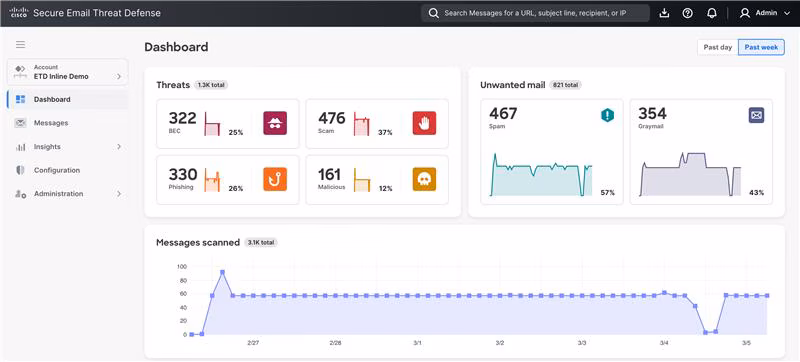Click the Scam hand icon
800x362 pixels.
[424, 123]
